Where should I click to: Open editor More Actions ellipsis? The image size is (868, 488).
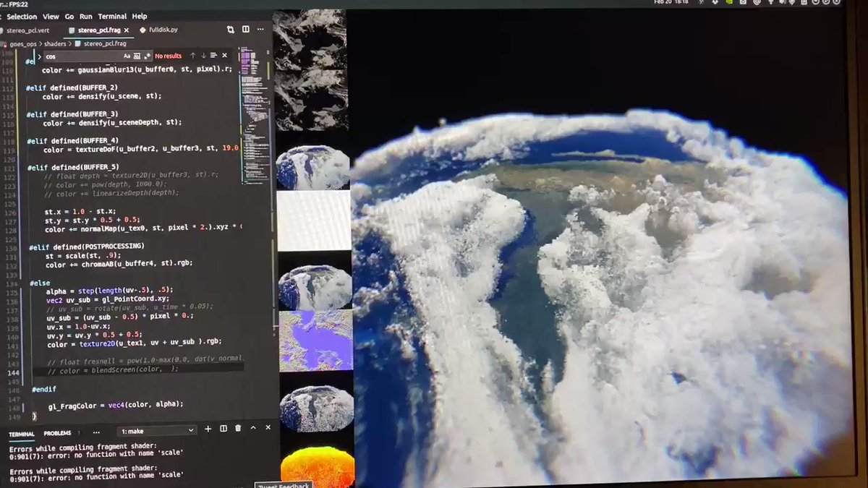tap(261, 30)
